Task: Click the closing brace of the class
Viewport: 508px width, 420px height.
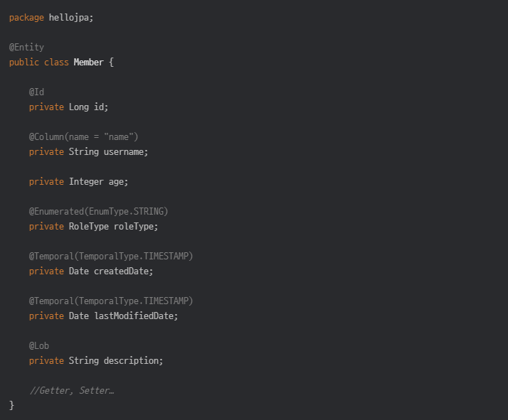Action: [x=11, y=405]
